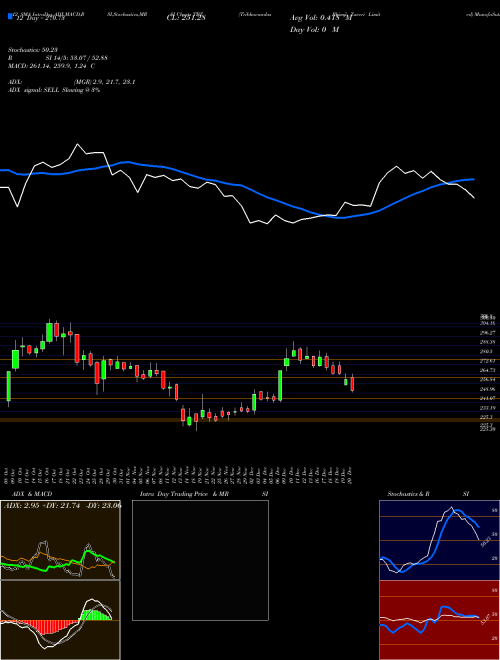Click the 'MACD: 261.14, 259.9, 1.24 C' line

51,66
